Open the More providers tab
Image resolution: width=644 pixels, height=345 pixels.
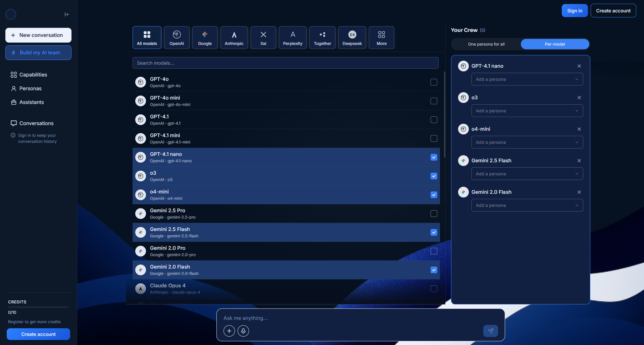pos(382,38)
